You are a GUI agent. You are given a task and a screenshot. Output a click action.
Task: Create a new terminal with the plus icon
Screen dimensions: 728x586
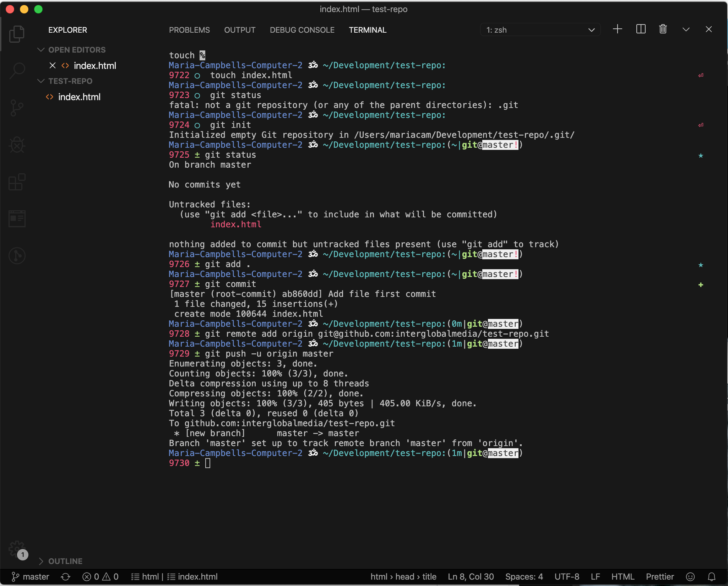617,29
